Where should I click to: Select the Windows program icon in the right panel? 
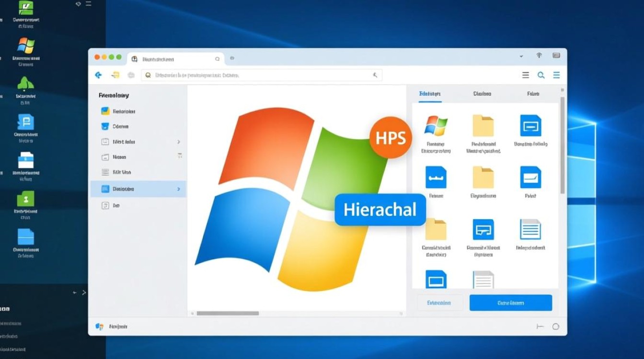click(x=437, y=126)
